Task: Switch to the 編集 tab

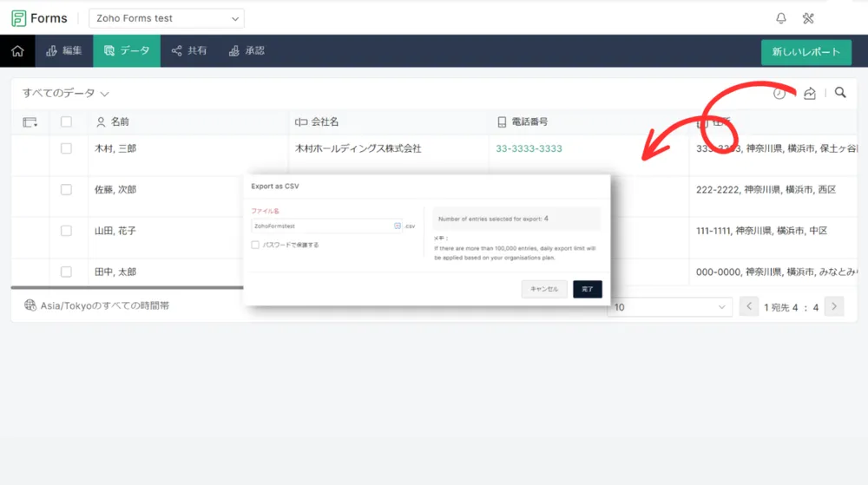Action: pos(64,51)
